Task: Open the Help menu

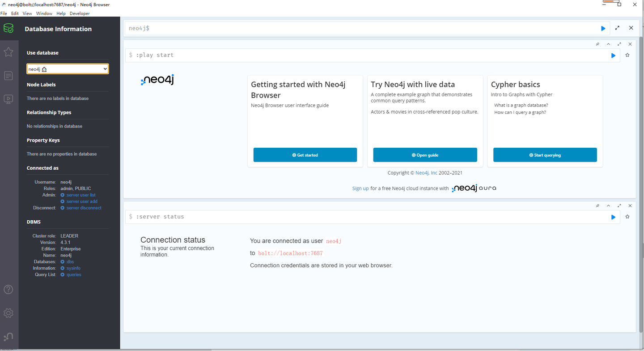Action: coord(61,13)
